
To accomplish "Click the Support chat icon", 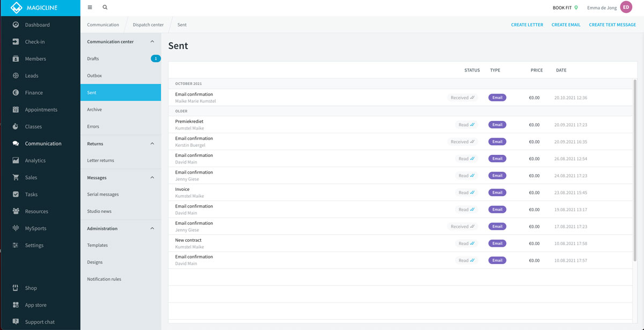I will [16, 322].
